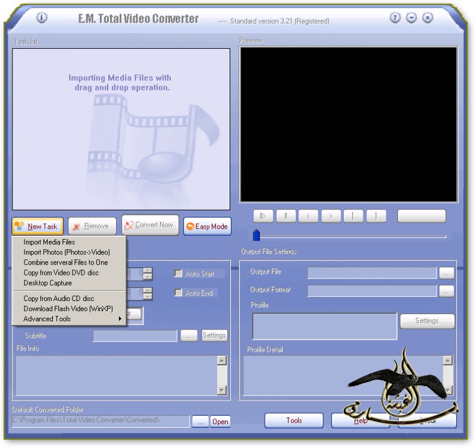Screen dimensions: 476x448
Task: Click the Output Format field
Action: [372, 291]
